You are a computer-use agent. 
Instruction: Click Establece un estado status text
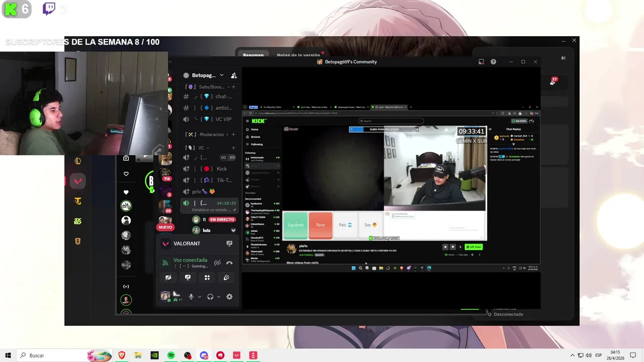coord(211,210)
